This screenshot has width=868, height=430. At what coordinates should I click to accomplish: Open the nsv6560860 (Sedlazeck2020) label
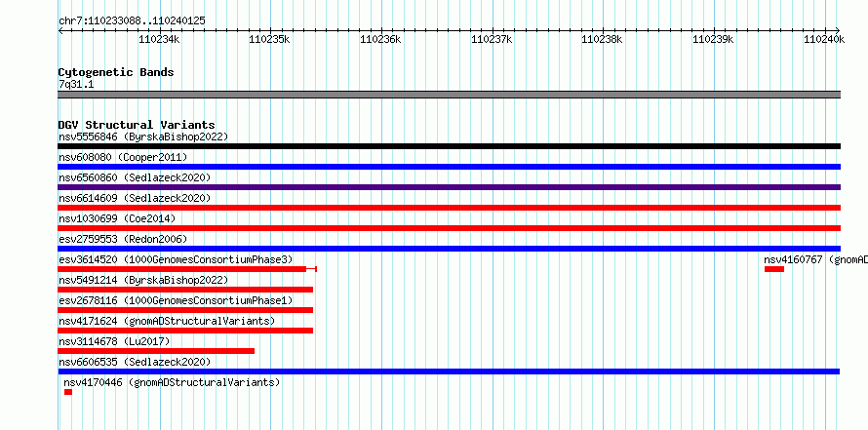(x=135, y=177)
